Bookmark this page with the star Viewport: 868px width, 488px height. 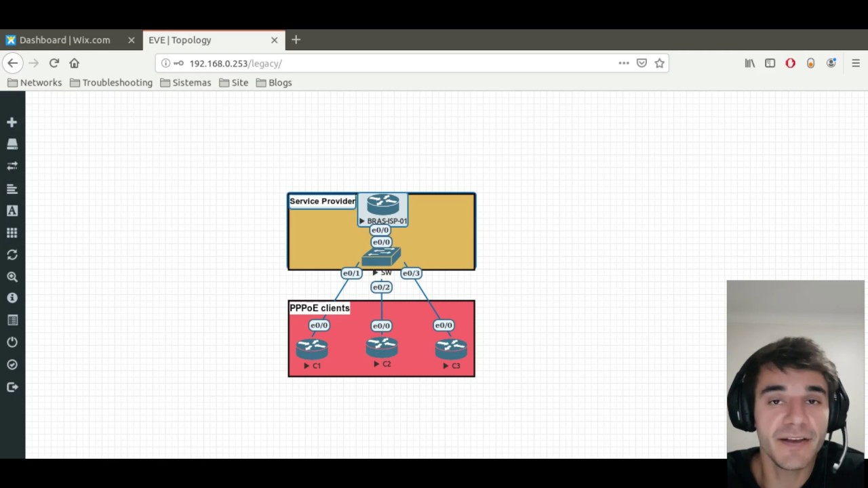tap(659, 63)
